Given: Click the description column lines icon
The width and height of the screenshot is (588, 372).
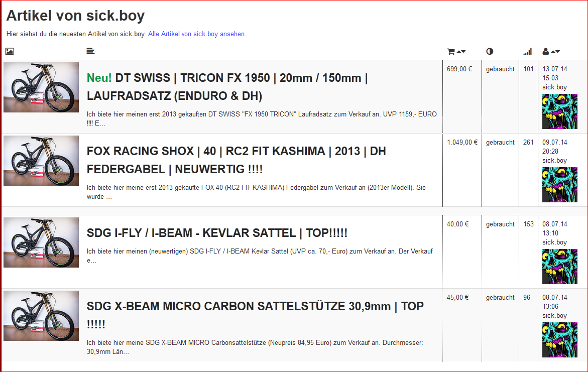Looking at the screenshot, I should click(x=90, y=51).
